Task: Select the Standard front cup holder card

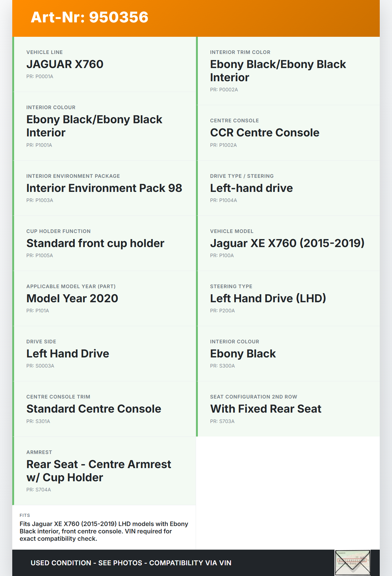Action: pyautogui.click(x=105, y=243)
